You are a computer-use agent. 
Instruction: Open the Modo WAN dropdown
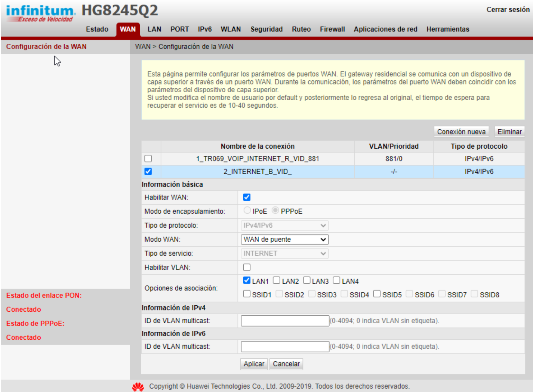click(x=284, y=240)
